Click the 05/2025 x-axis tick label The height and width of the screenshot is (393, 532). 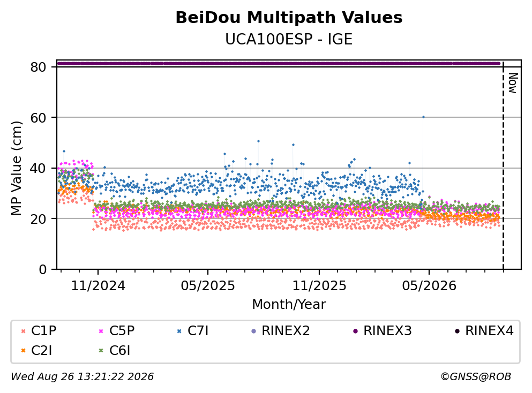pyautogui.click(x=208, y=286)
